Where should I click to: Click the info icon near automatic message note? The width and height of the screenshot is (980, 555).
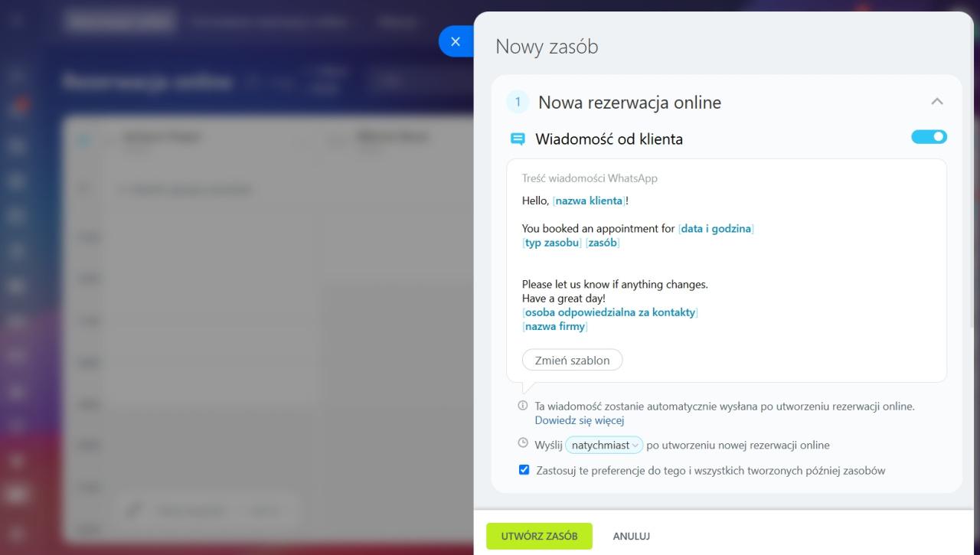(x=523, y=406)
